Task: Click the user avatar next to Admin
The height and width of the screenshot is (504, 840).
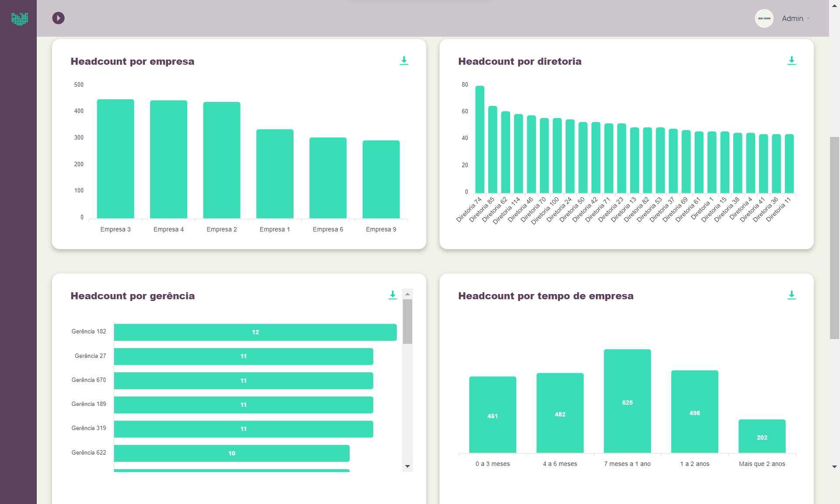Action: [x=764, y=18]
